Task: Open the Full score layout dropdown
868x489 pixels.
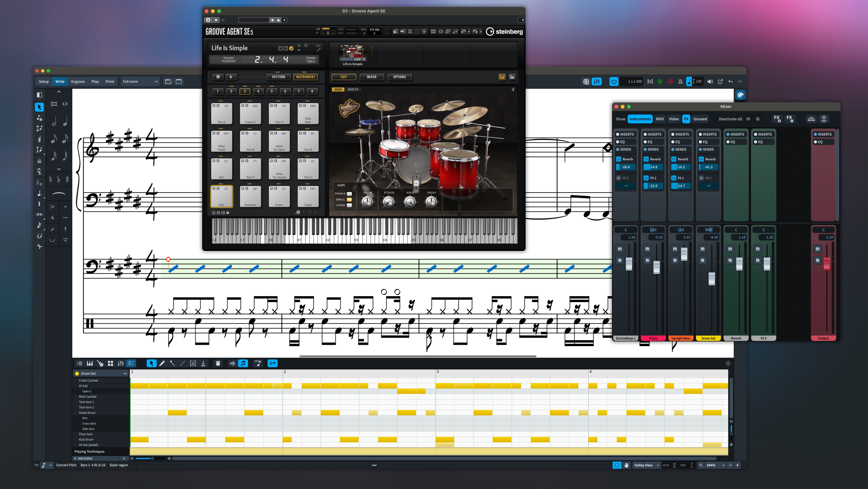Action: pyautogui.click(x=140, y=82)
